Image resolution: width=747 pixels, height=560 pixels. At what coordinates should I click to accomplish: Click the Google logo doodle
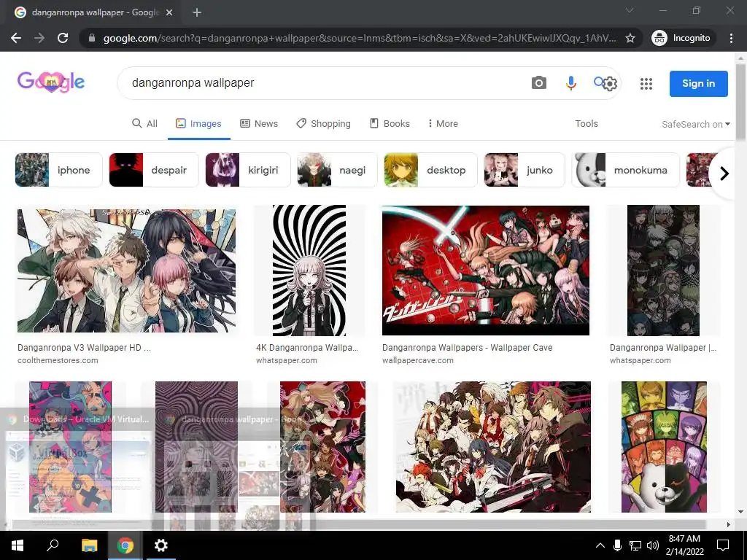click(x=51, y=82)
